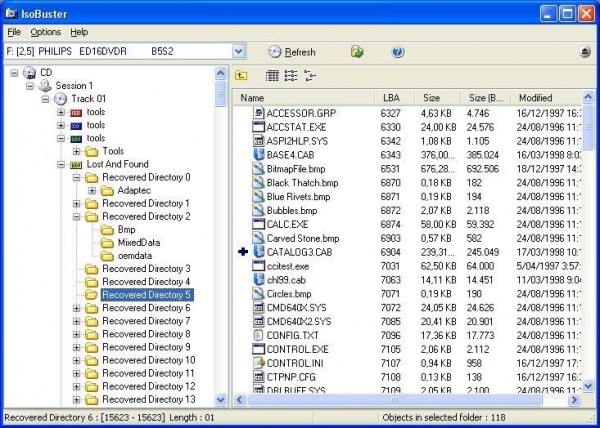
Task: Expand the Adaptec folder node
Action: point(92,190)
